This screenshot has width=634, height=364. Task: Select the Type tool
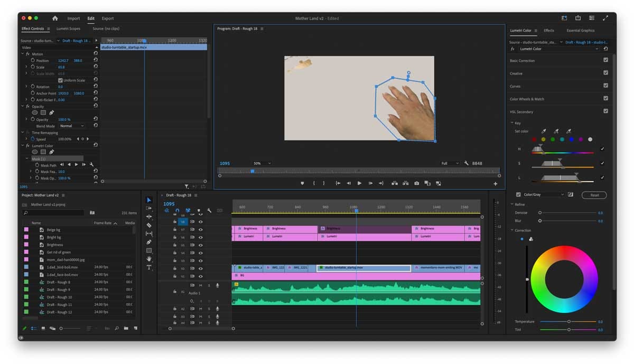(x=149, y=267)
